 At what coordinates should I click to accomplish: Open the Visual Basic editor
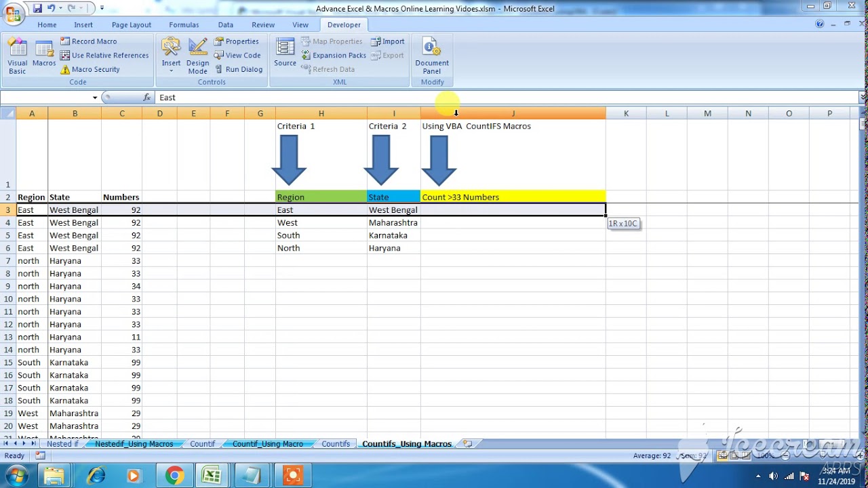point(18,56)
